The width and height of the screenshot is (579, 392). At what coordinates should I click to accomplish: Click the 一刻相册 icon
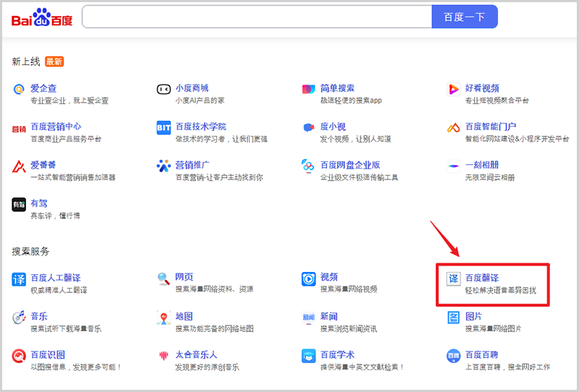(x=454, y=166)
